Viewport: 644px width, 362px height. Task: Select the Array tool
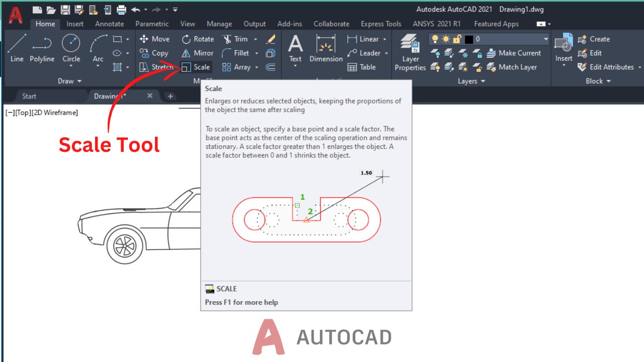pos(236,67)
